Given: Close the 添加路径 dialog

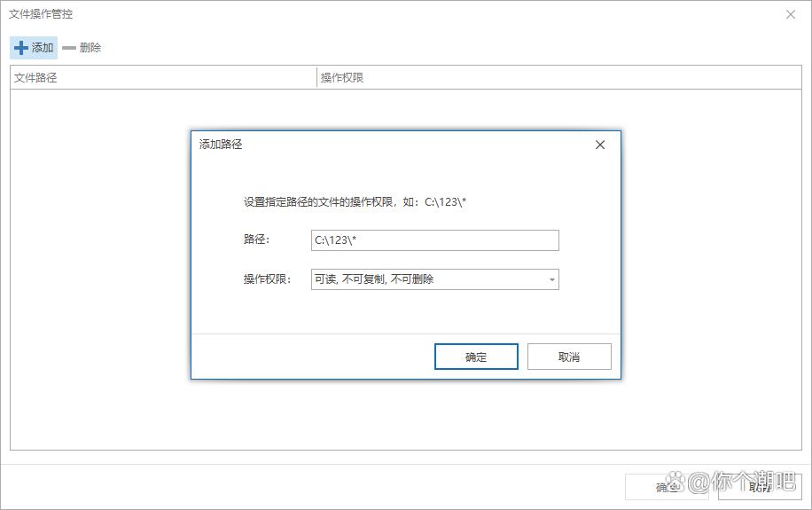Looking at the screenshot, I should pyautogui.click(x=600, y=145).
